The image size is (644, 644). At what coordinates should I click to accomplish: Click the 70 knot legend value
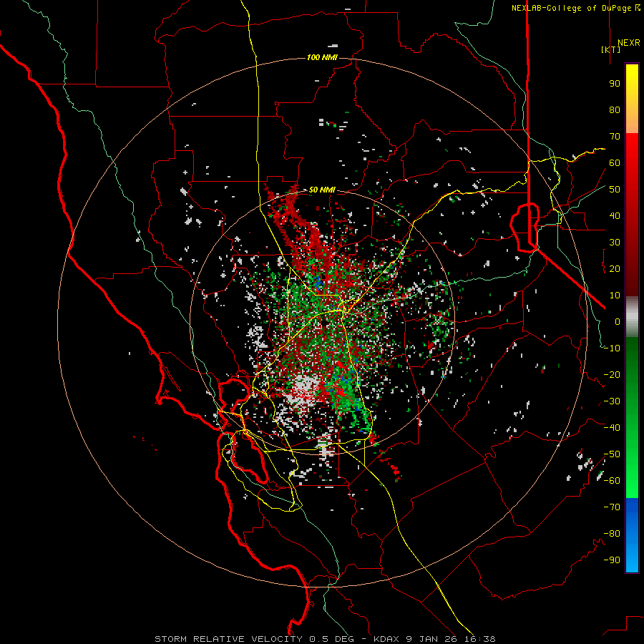click(615, 137)
